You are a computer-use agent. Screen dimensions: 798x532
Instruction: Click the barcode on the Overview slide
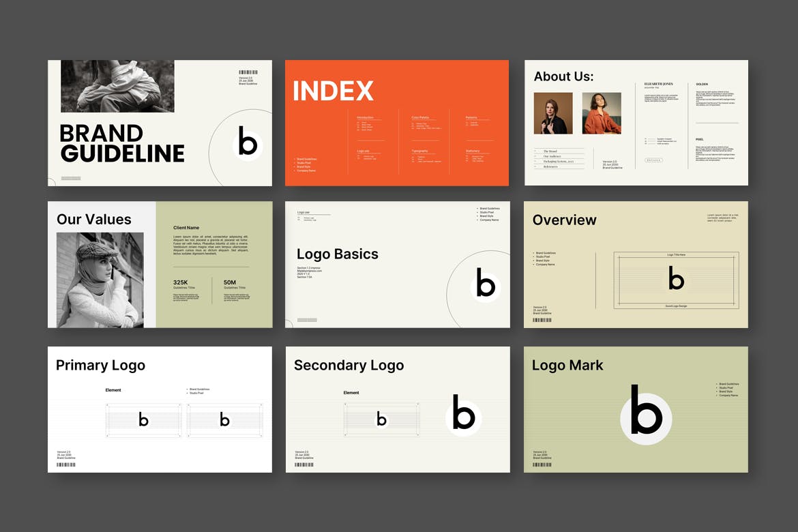click(542, 320)
